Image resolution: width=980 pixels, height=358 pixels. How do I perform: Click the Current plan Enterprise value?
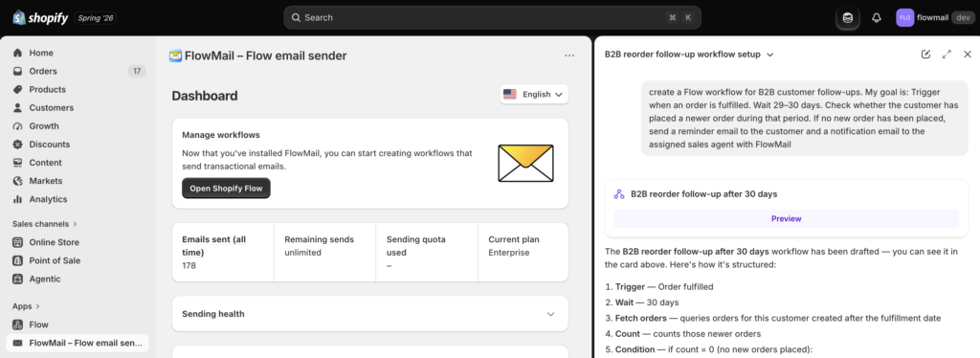coord(509,253)
